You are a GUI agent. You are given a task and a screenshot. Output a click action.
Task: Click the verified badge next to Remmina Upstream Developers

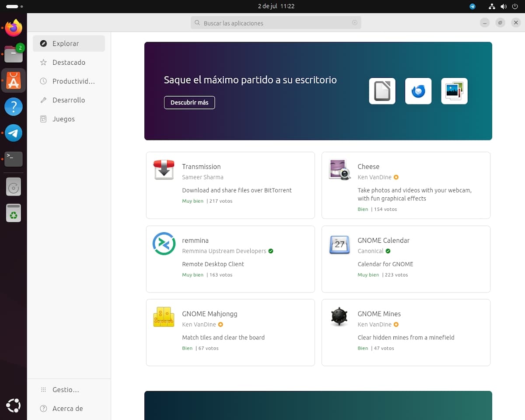271,251
